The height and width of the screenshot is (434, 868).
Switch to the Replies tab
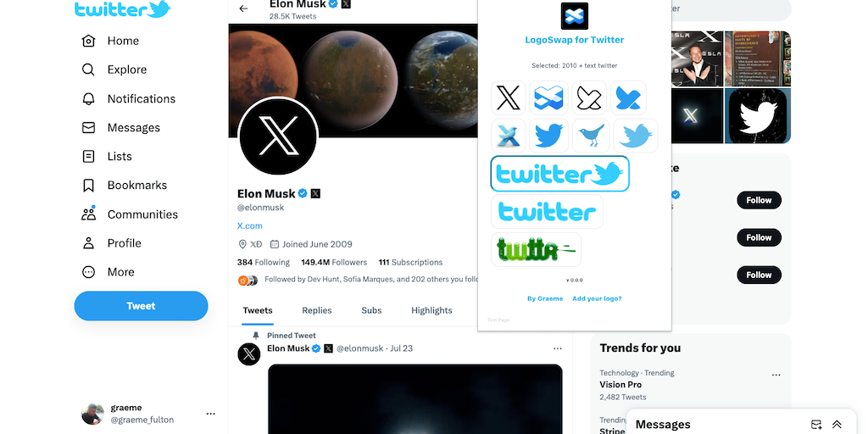[x=317, y=310]
